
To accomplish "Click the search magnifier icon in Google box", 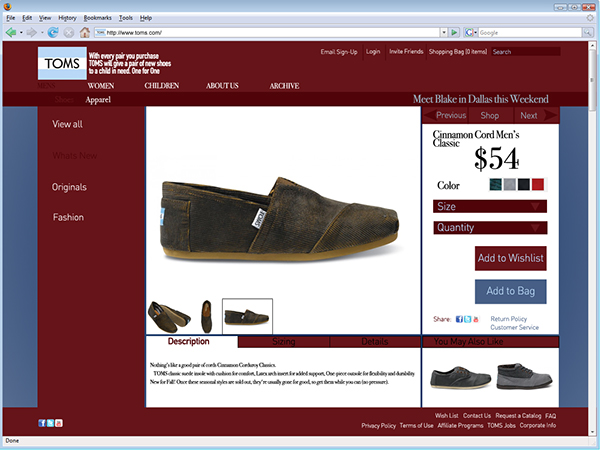I will 588,33.
